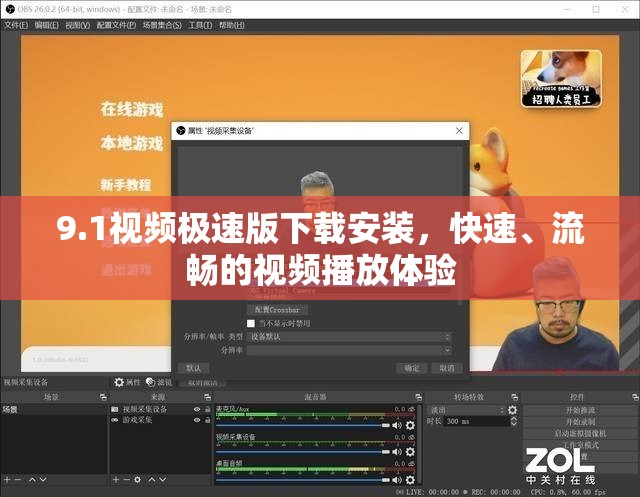Screen dimensions: 640x497
Task: Open 麦克风/Aux mixer settings gear
Action: tap(410, 425)
